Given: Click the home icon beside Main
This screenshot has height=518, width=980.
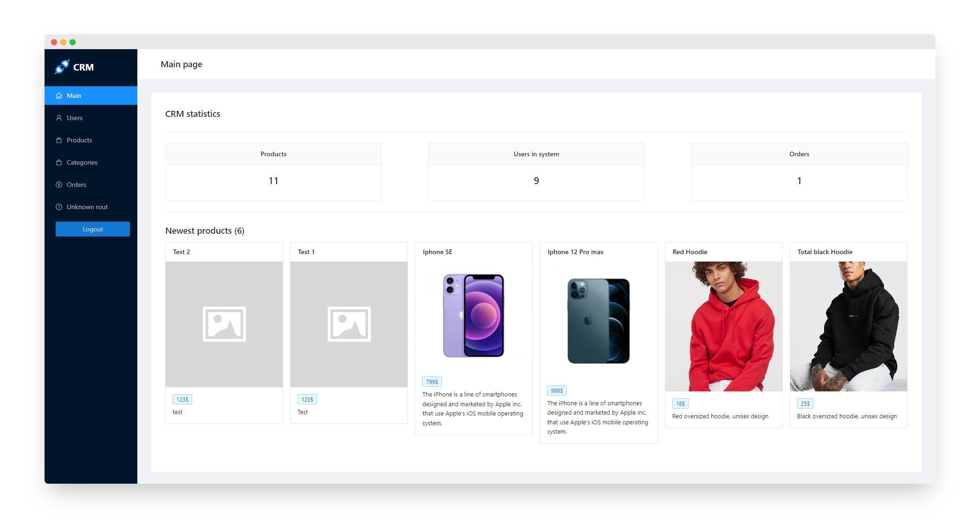Looking at the screenshot, I should [59, 96].
